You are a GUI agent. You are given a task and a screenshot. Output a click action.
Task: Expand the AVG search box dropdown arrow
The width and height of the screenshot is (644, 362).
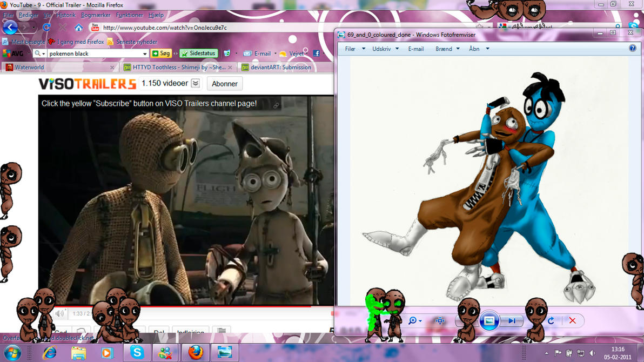(145, 53)
